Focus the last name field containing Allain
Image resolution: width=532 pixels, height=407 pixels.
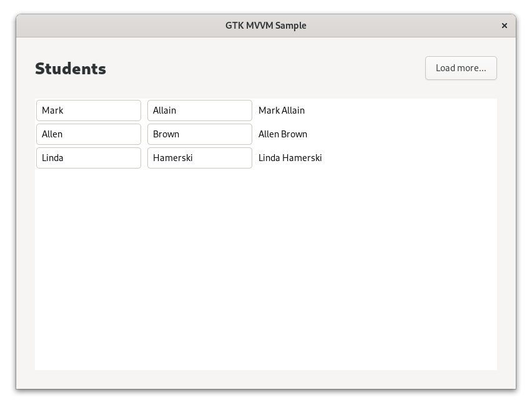pyautogui.click(x=200, y=110)
